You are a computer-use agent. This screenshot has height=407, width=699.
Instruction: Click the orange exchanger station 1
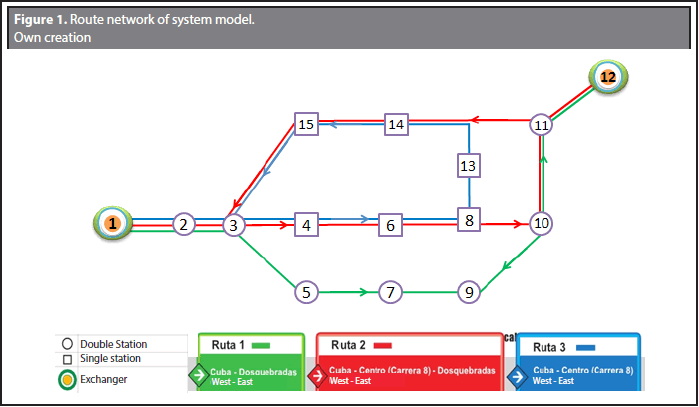[x=113, y=224]
